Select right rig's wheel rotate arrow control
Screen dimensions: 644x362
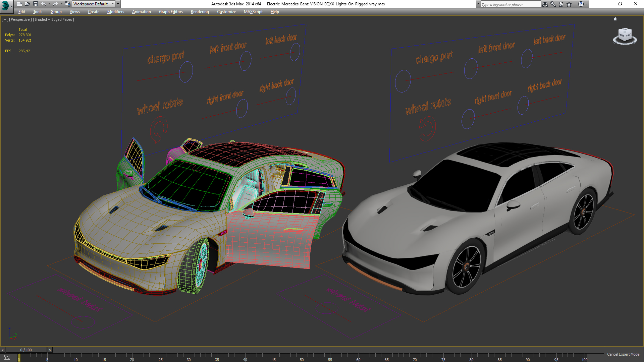[427, 128]
